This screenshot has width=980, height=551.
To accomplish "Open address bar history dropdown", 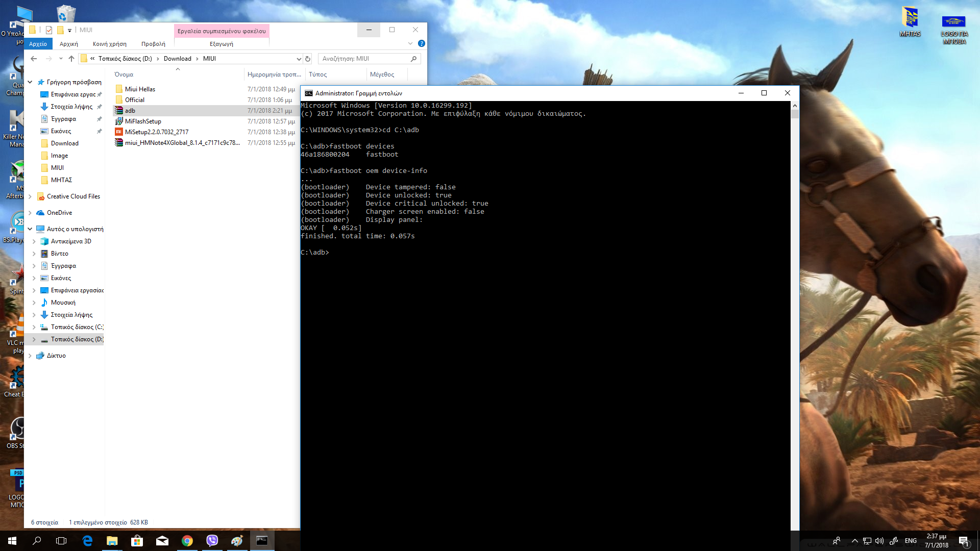I will point(299,59).
